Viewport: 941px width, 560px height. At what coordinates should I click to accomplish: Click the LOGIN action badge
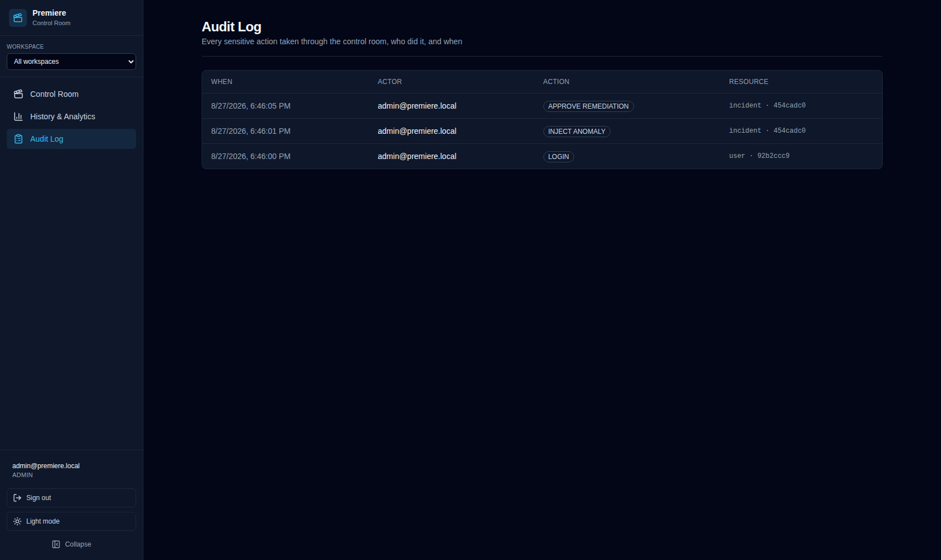click(558, 157)
